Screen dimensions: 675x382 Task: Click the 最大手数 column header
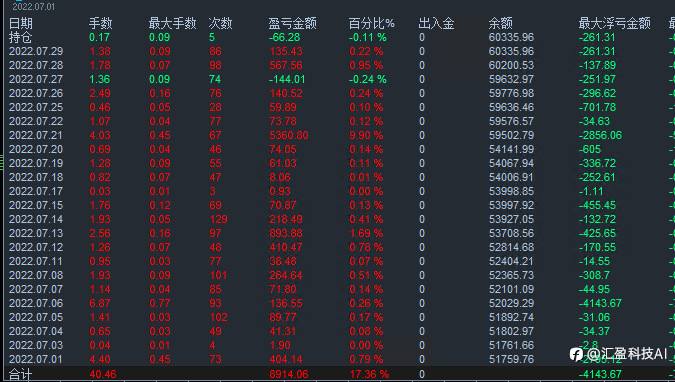coord(172,23)
